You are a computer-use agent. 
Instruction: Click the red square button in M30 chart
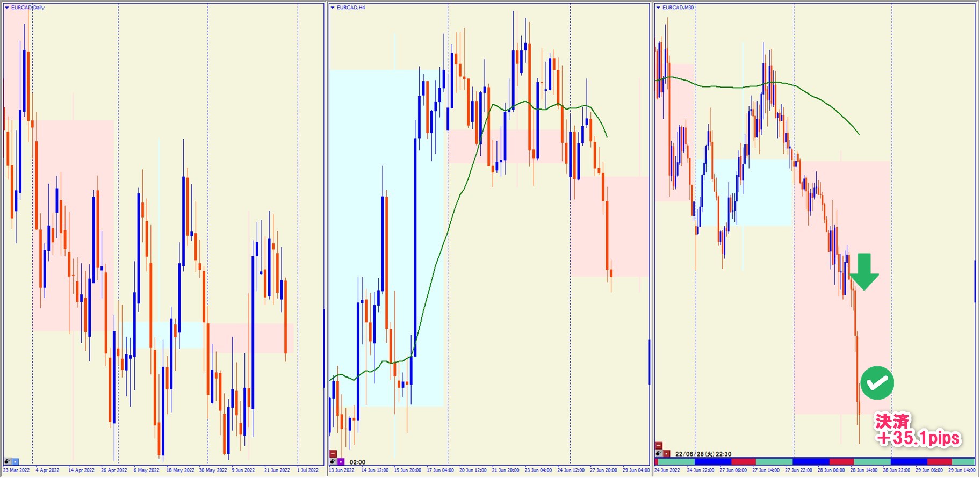click(x=667, y=454)
